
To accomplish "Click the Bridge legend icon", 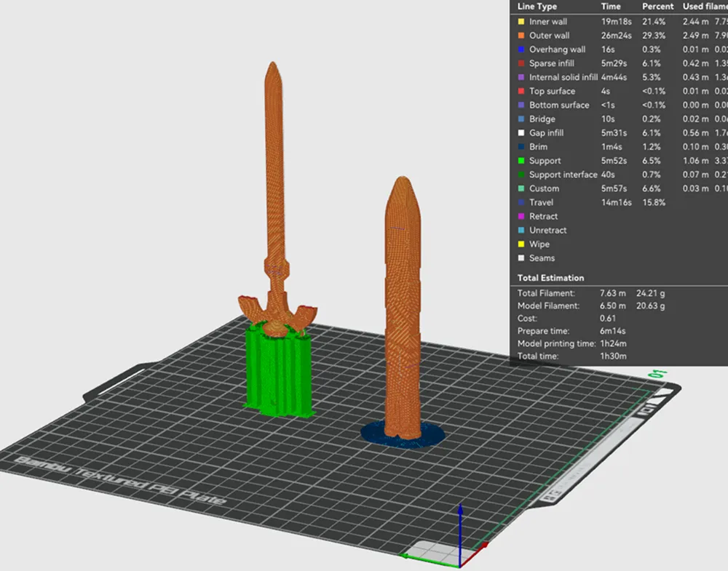I will click(x=520, y=119).
